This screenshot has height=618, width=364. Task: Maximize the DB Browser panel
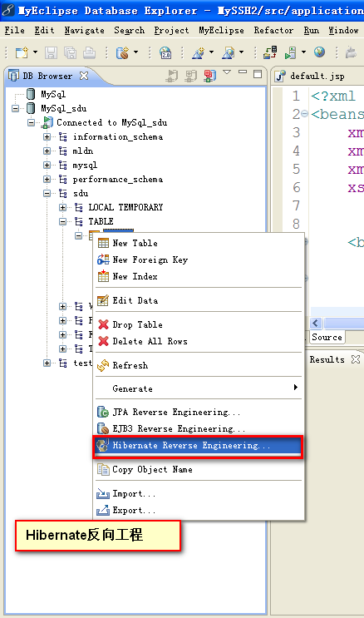[x=258, y=74]
